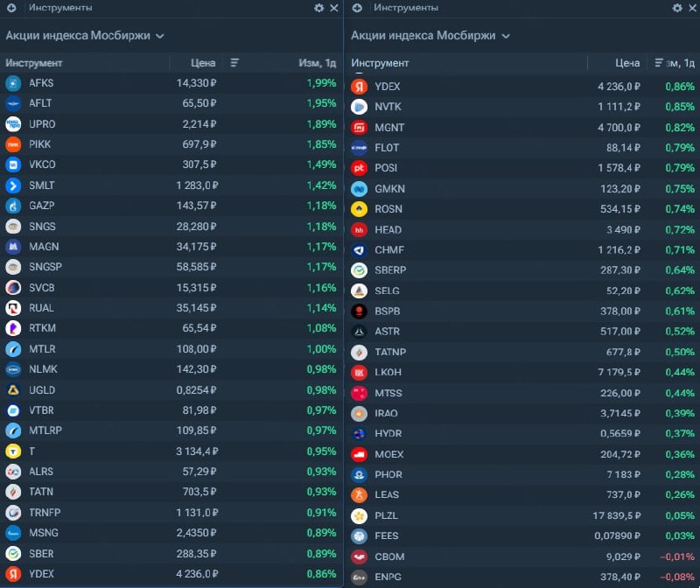Select the MTSS row

[x=522, y=394]
